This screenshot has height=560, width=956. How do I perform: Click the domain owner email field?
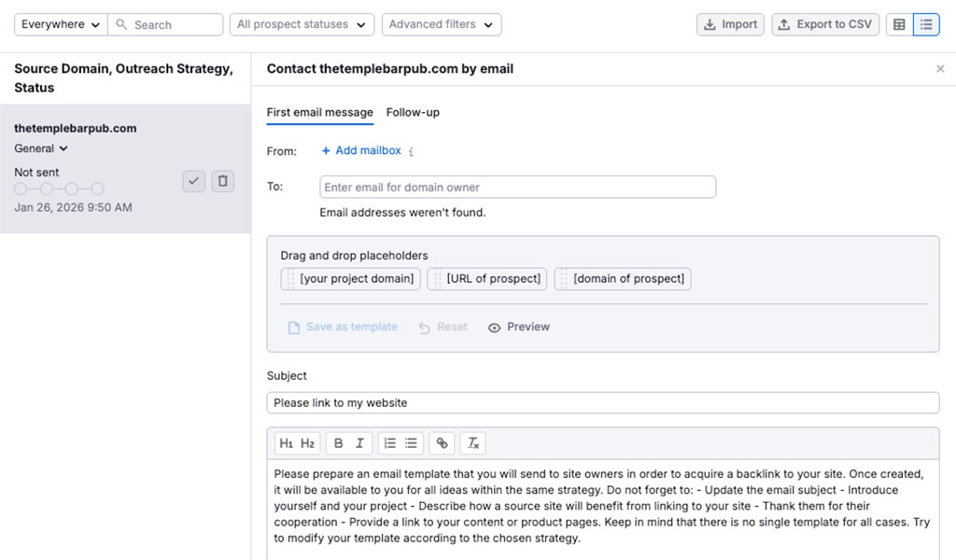(x=517, y=187)
